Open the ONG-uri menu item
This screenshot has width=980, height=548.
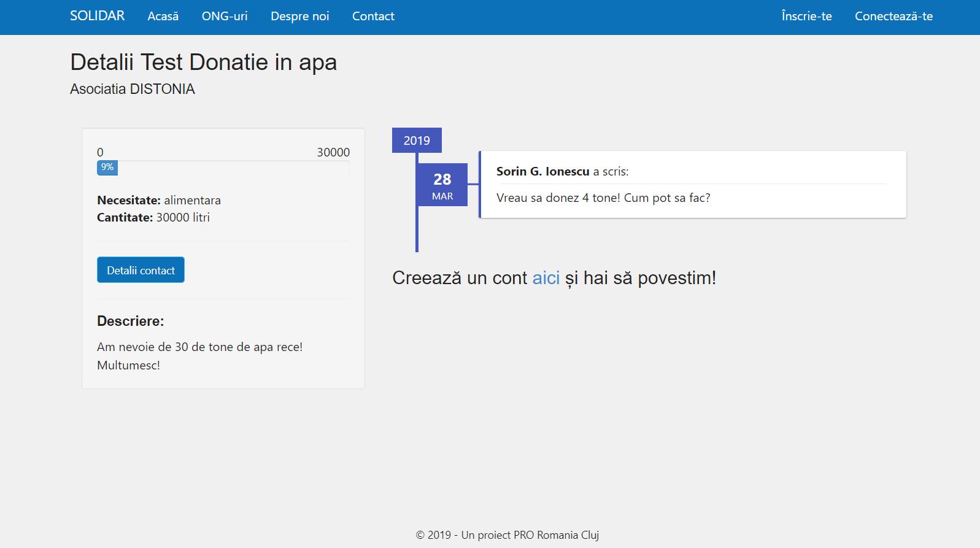[x=225, y=17]
